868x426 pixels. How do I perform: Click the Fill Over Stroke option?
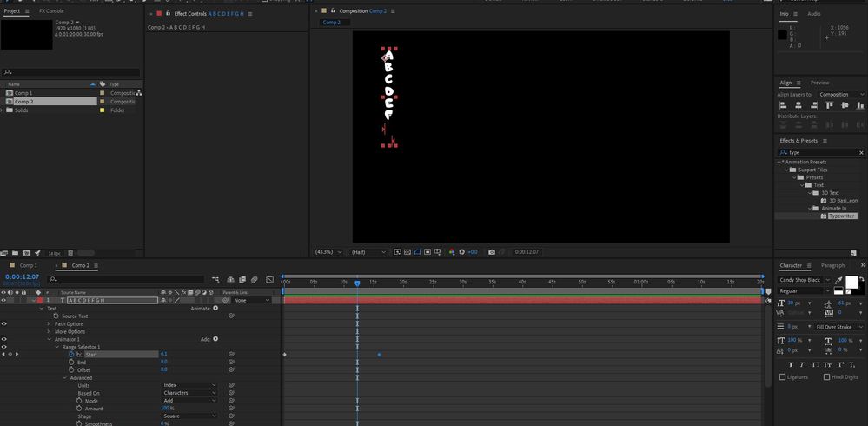pos(838,328)
